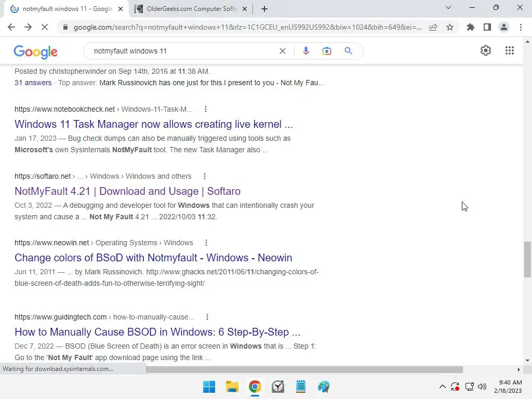This screenshot has width=532, height=399.
Task: Open Chrome three-dot menu
Action: [521, 27]
